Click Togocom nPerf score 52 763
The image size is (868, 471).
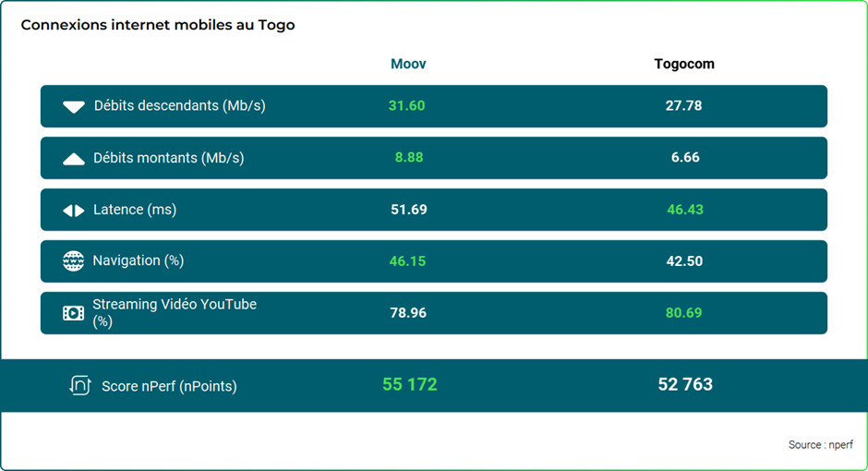685,384
